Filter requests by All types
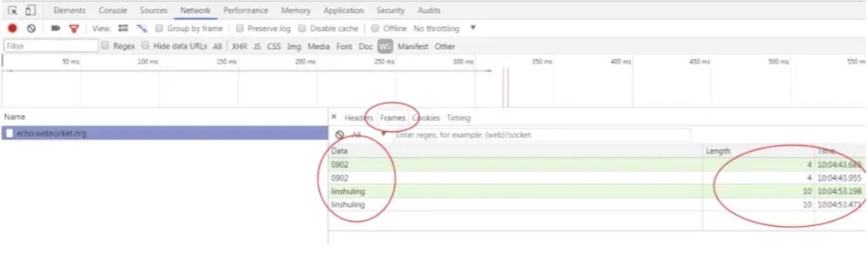Viewport: 868px width, 267px height. (x=217, y=46)
